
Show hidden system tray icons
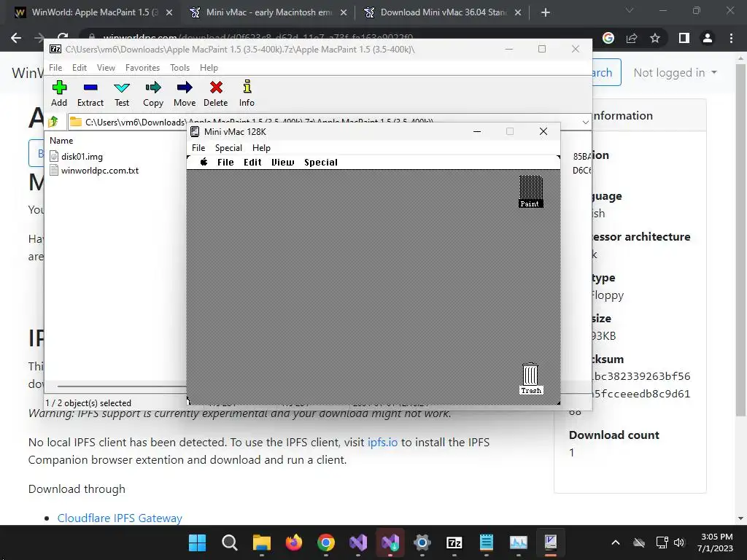[616, 542]
